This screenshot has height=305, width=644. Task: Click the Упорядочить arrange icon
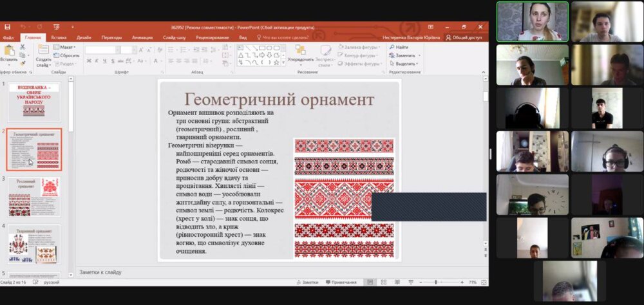(x=300, y=50)
